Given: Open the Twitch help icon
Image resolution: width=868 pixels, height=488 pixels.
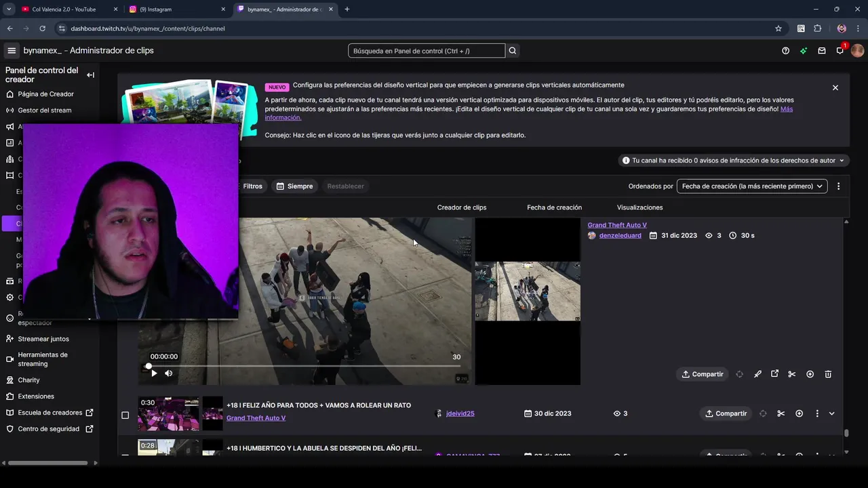Looking at the screenshot, I should [785, 51].
